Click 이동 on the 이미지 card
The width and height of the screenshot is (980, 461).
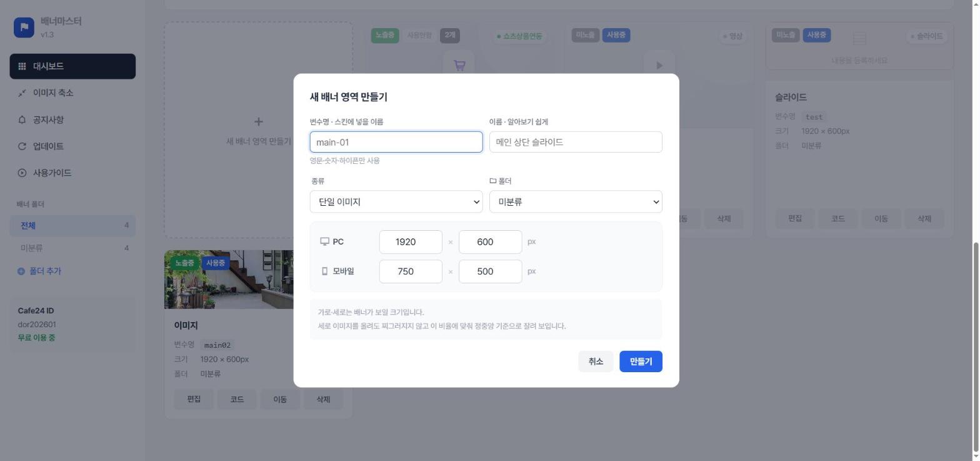pyautogui.click(x=280, y=399)
